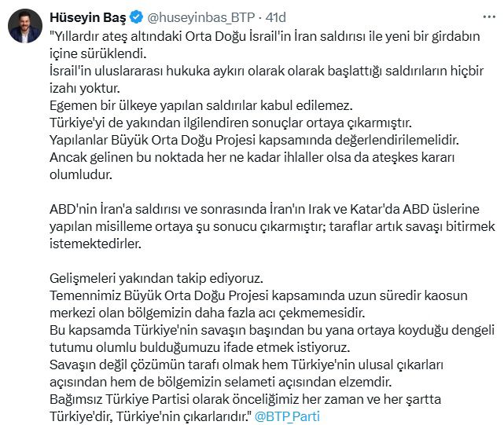The image size is (504, 425).
Task: Click the blue verified badge
Action: [x=137, y=17]
